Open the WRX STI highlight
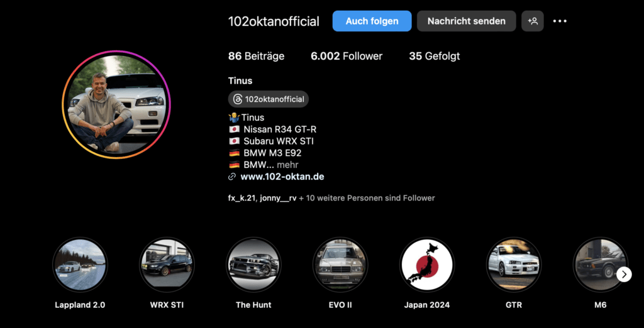Viewport: 644px width, 328px height. 167,265
